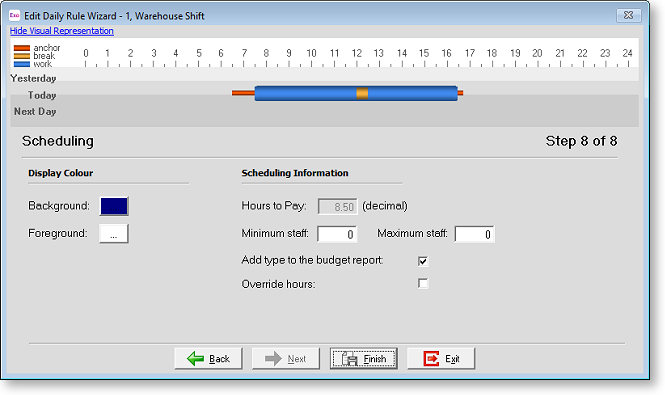Click the green Back arrow icon

(196, 359)
